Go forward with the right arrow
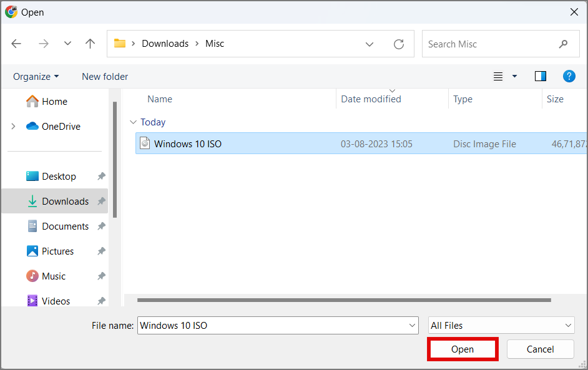The height and width of the screenshot is (370, 588). 44,44
